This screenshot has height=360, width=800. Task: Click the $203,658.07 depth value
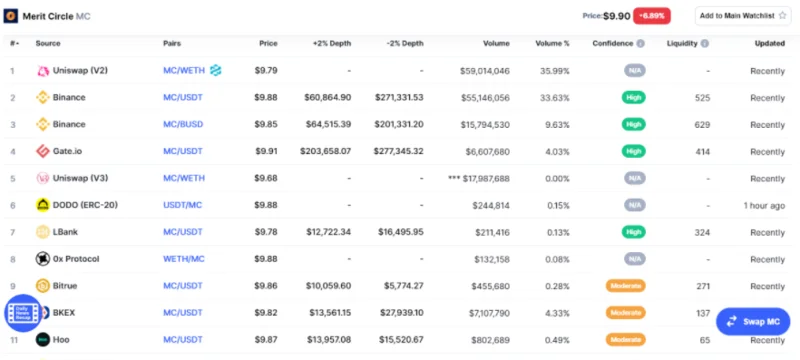click(326, 151)
